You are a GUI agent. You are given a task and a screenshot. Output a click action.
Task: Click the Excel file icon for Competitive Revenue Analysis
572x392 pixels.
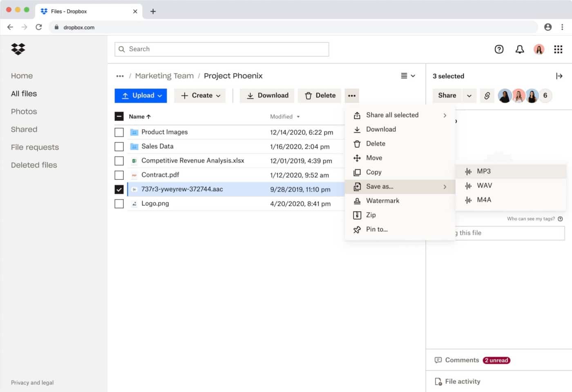tap(134, 161)
